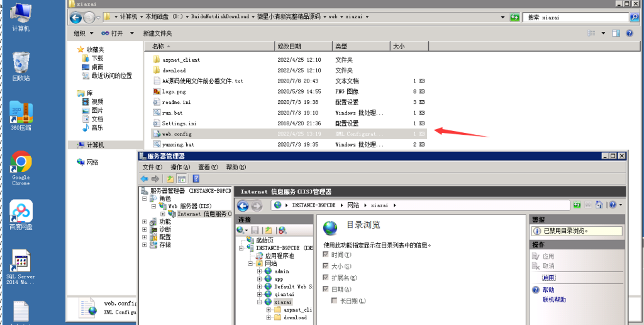The height and width of the screenshot is (325, 644).
Task: Click the delete connection icon in Connections toolbar
Action: (x=282, y=231)
